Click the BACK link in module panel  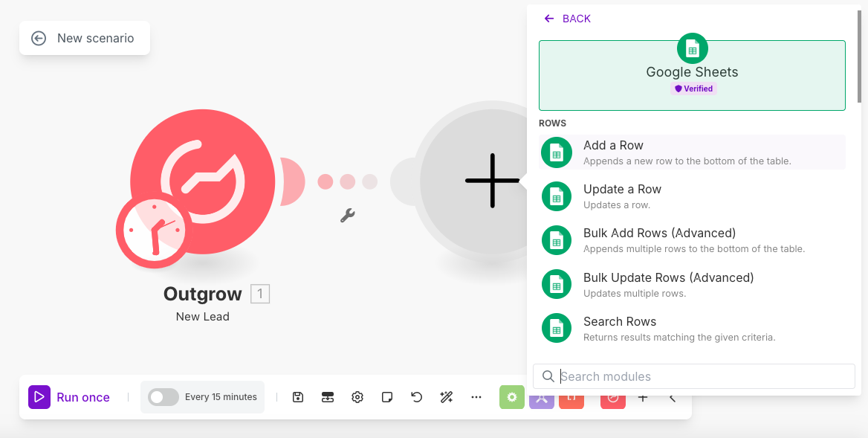point(568,19)
